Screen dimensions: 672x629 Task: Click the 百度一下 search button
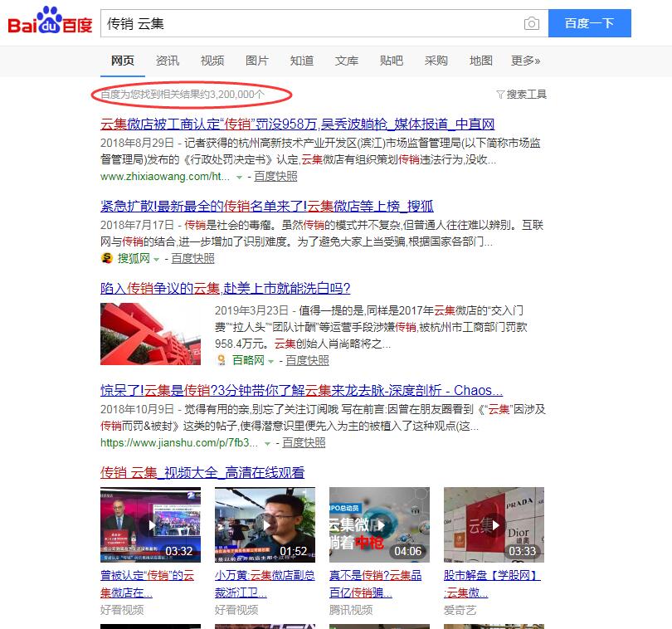pos(590,23)
